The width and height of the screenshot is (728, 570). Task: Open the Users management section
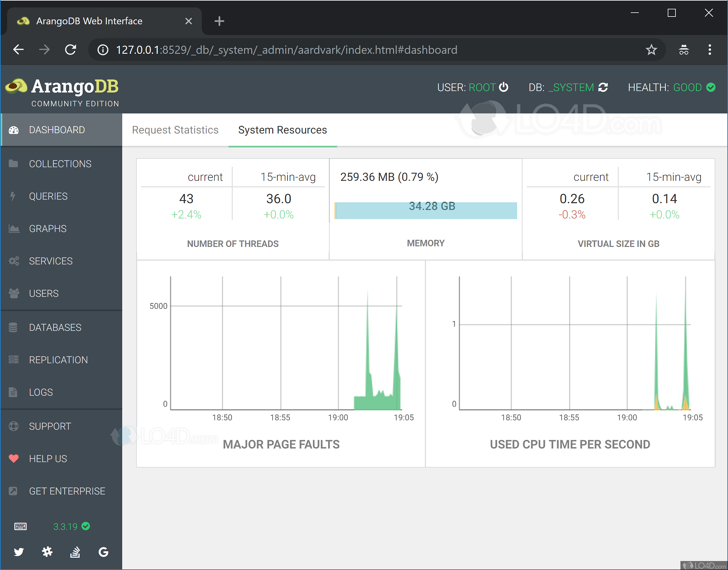tap(44, 293)
